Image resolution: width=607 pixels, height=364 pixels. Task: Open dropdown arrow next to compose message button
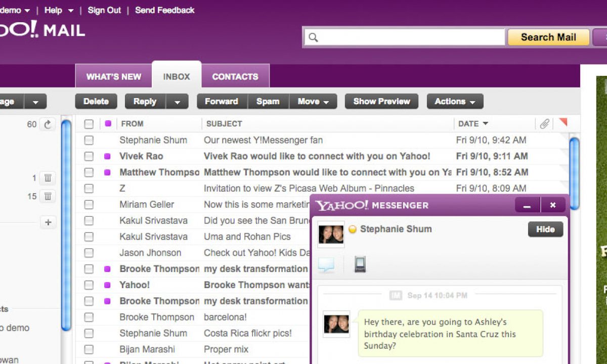coord(35,102)
